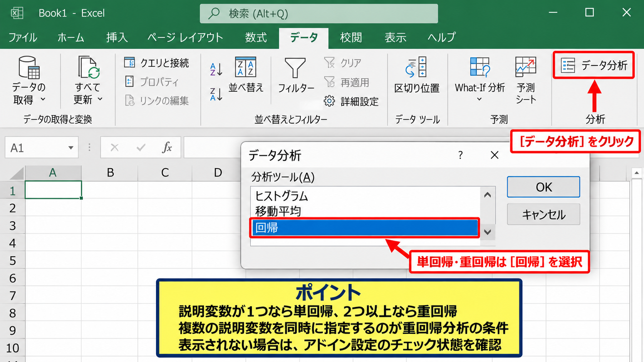Image resolution: width=644 pixels, height=362 pixels.
Task: Click リンクの編集 (Edit Links)
Action: pos(156,100)
